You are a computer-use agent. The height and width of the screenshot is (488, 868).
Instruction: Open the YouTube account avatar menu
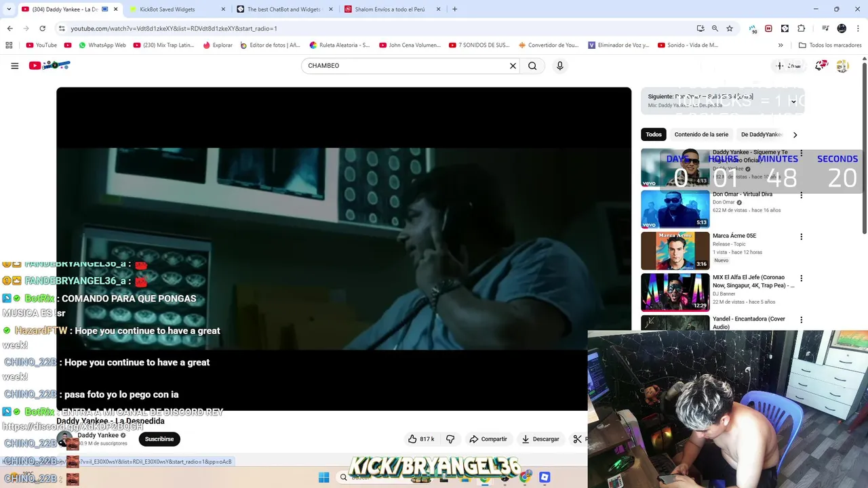842,66
